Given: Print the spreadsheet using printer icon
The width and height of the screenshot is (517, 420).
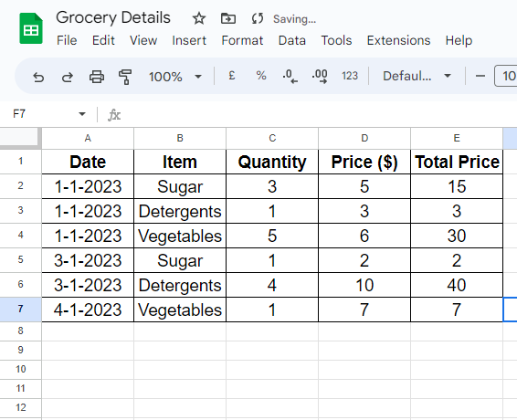Looking at the screenshot, I should 97,77.
